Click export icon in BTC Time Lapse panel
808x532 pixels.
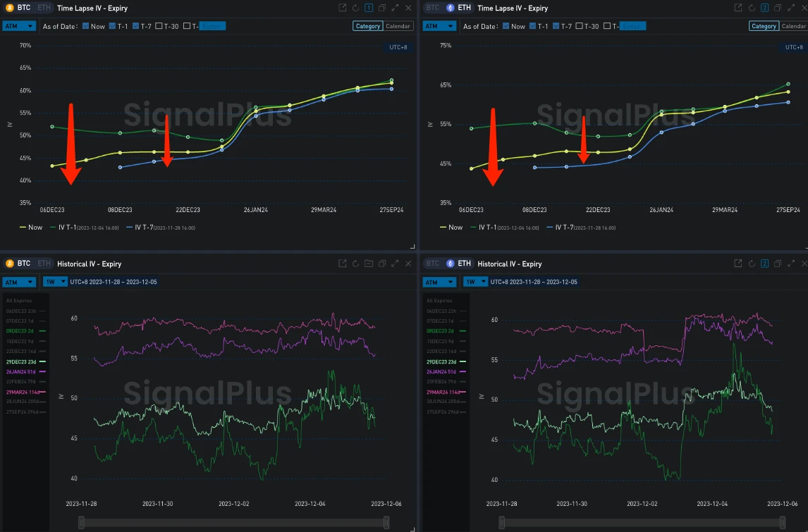[x=343, y=8]
